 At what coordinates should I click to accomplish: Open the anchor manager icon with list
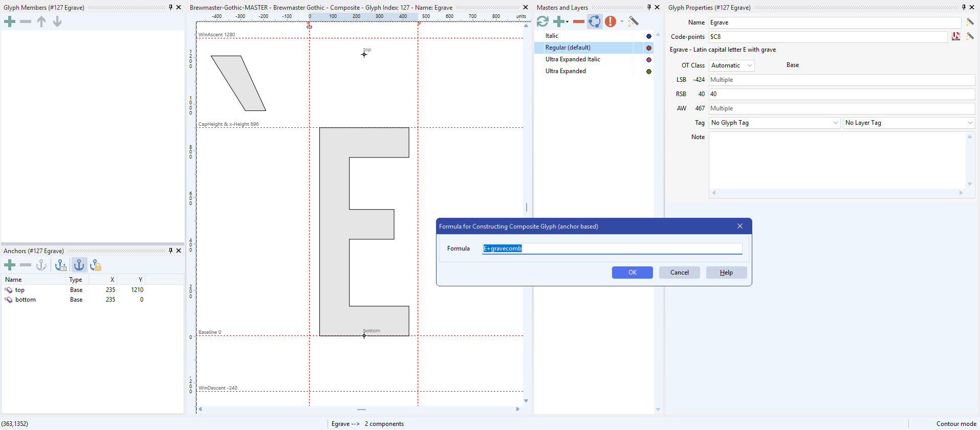(x=61, y=265)
